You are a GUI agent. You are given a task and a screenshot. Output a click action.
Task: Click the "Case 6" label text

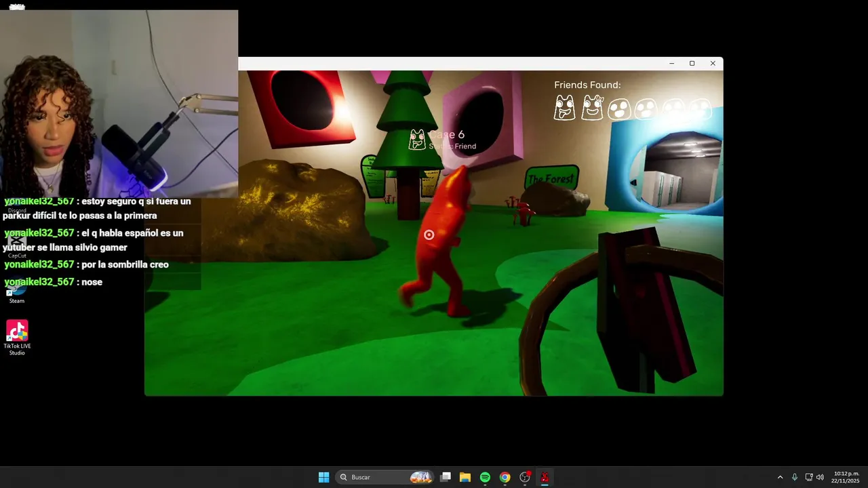[446, 135]
